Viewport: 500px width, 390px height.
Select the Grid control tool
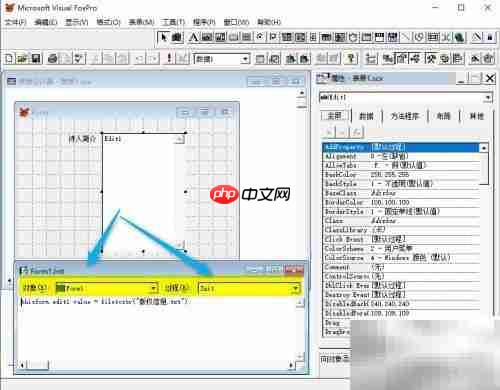(327, 37)
